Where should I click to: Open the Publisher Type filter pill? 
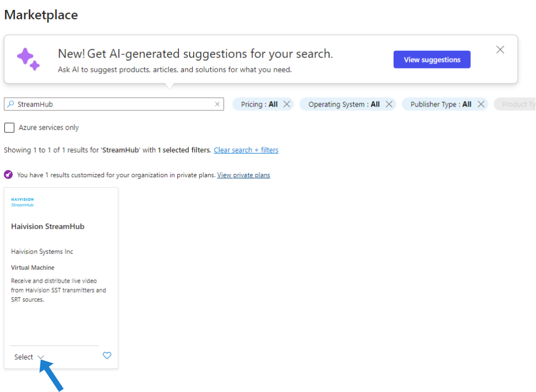440,104
